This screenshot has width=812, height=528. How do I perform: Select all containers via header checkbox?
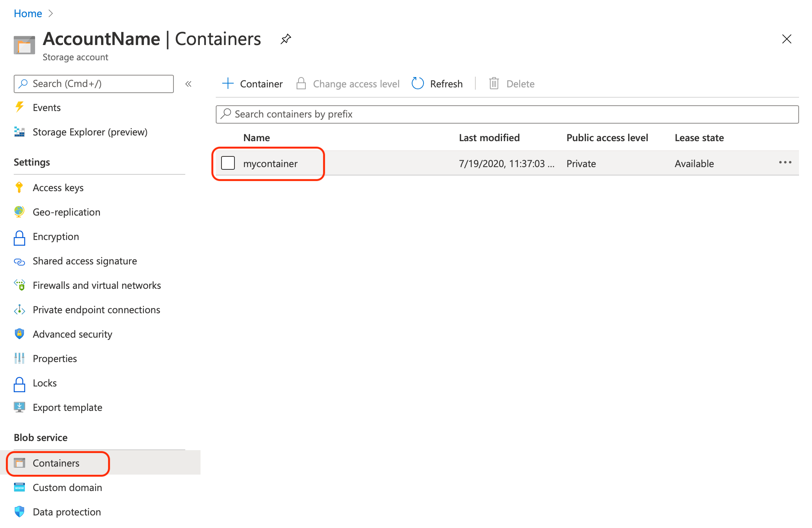(x=228, y=138)
